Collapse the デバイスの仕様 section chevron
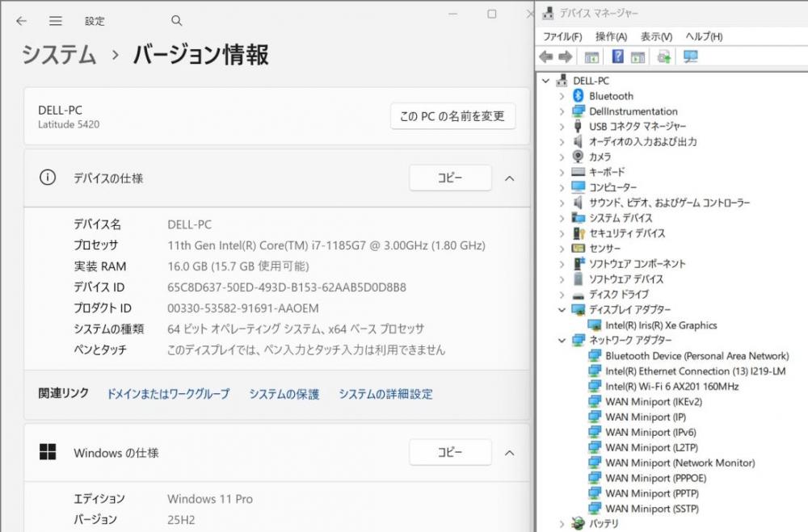This screenshot has width=808, height=532. (x=509, y=178)
